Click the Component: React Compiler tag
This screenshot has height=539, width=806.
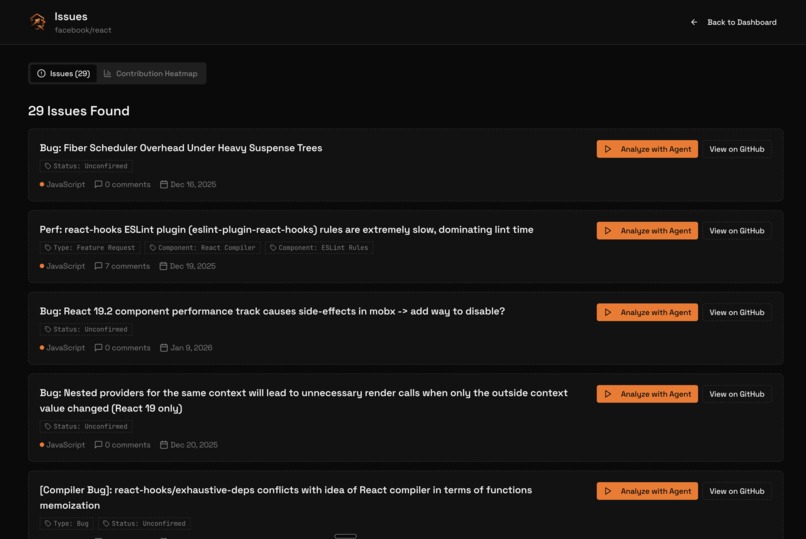click(203, 248)
